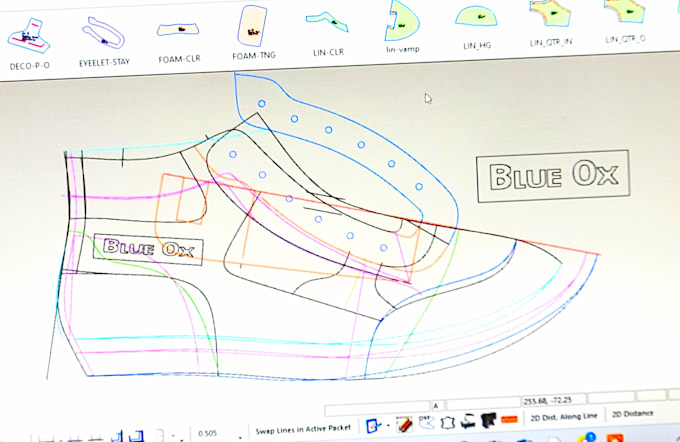Click the large Blue Ox logo box
Screen dimensions: 680x442
point(553,176)
